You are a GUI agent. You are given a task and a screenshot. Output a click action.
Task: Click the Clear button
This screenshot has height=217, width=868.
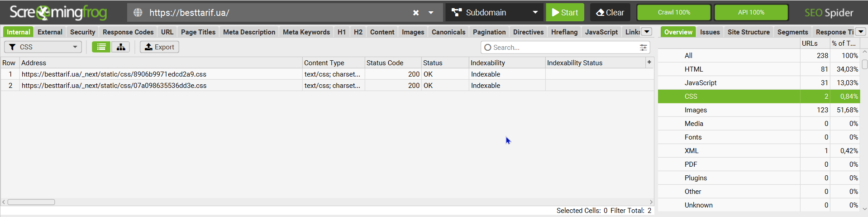[x=610, y=13]
